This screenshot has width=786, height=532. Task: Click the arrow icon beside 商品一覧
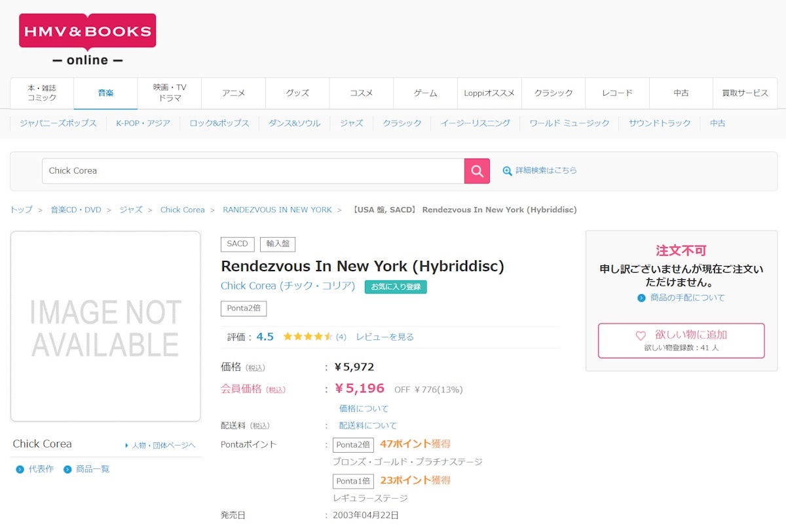67,469
